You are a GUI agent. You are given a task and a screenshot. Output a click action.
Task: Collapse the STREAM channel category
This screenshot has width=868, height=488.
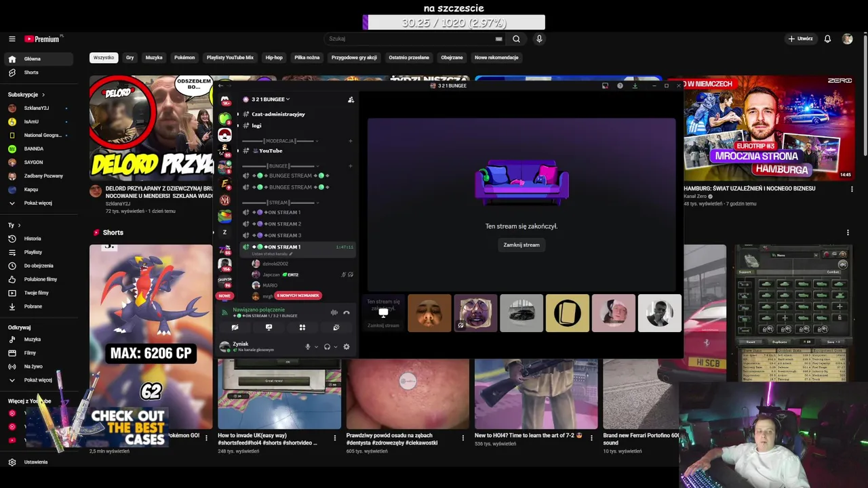pos(279,203)
